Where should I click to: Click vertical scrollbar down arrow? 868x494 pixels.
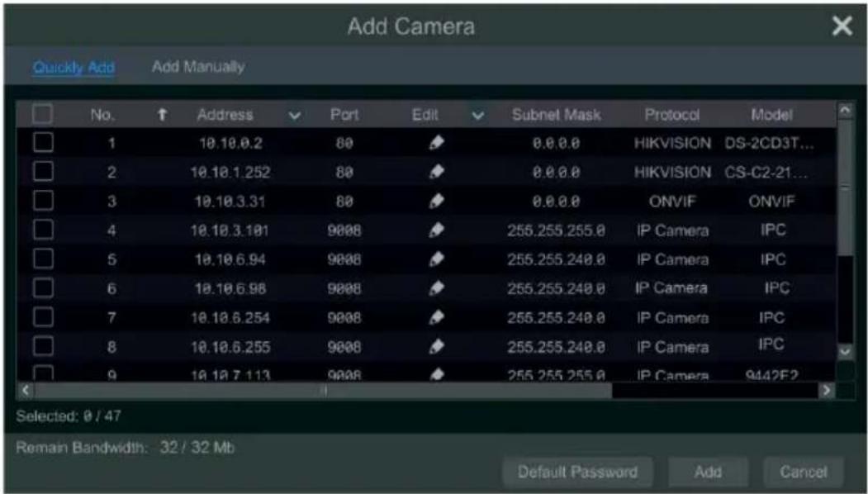tap(845, 352)
